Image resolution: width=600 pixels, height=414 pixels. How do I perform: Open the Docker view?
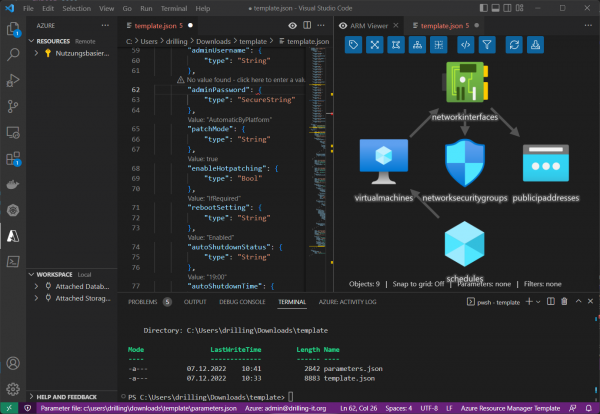(13, 184)
